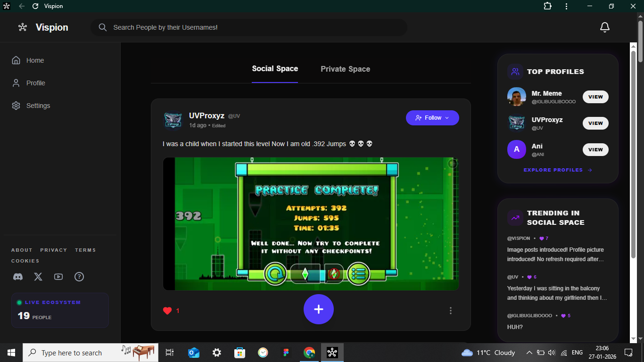The height and width of the screenshot is (362, 644).
Task: Open Ani's purple avatar
Action: click(x=517, y=149)
